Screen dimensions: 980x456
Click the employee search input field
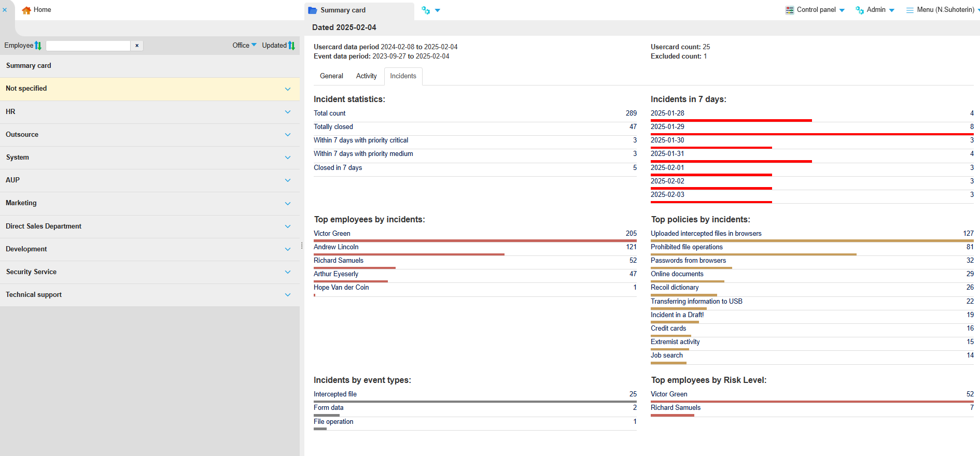(88, 46)
